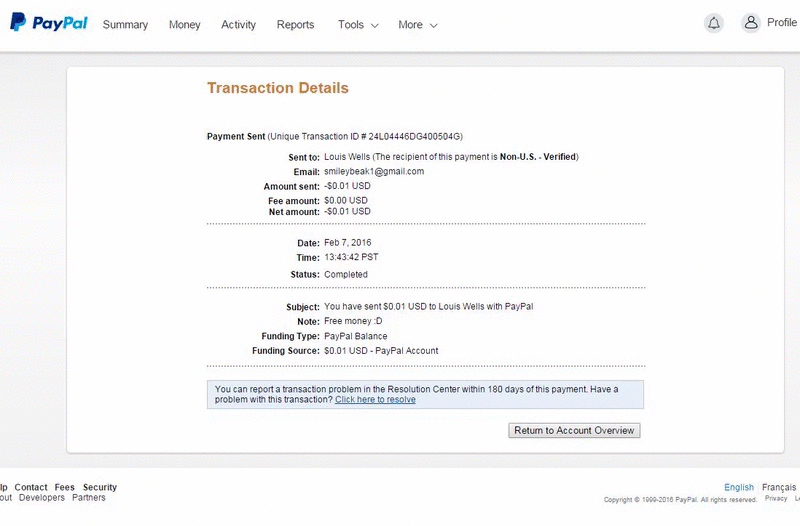Switch language to English
800x526 pixels.
(x=739, y=487)
